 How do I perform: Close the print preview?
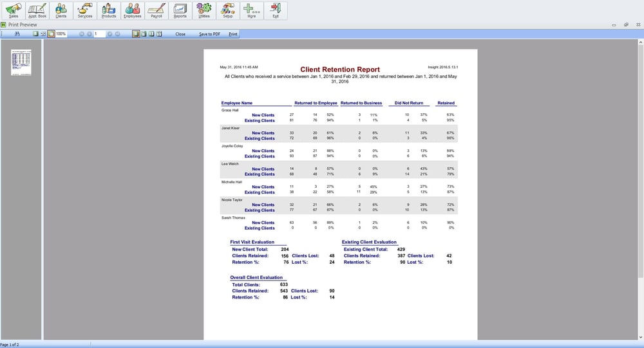[180, 34]
